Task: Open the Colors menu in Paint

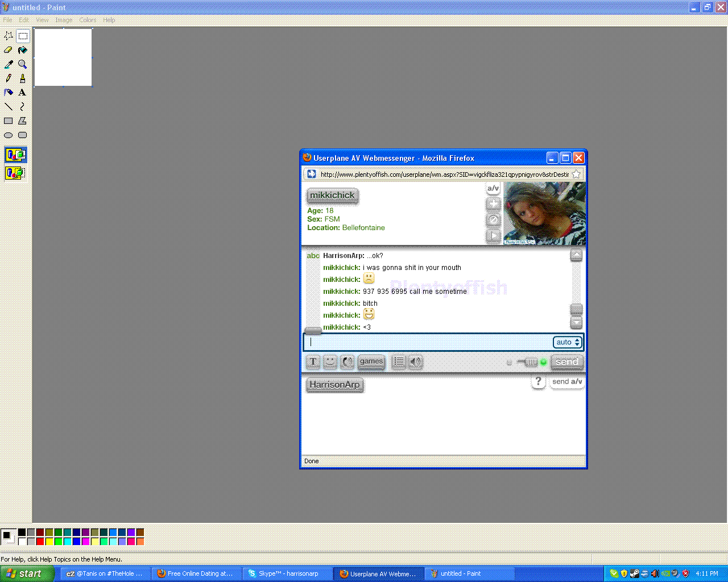Action: pyautogui.click(x=88, y=20)
